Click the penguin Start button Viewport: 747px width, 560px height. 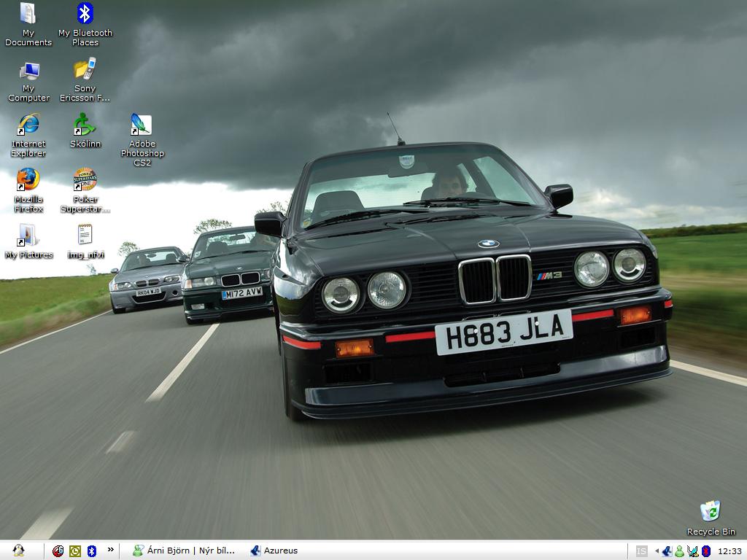pos(18,551)
